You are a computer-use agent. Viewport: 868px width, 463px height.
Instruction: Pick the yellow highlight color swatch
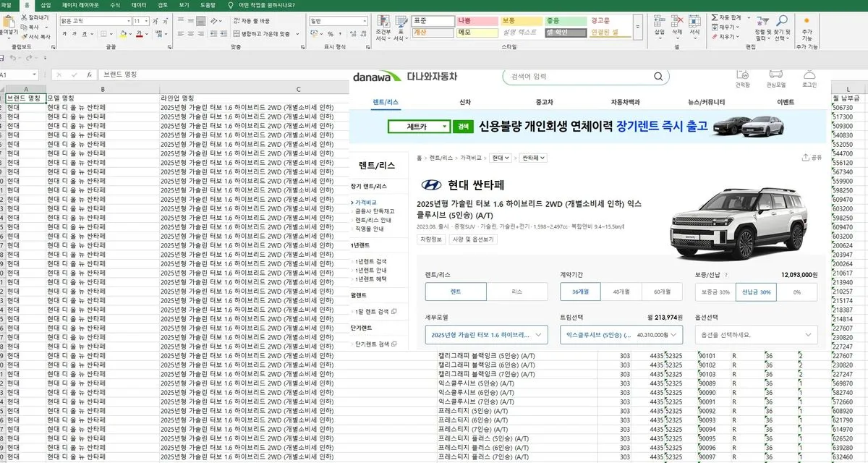(123, 38)
